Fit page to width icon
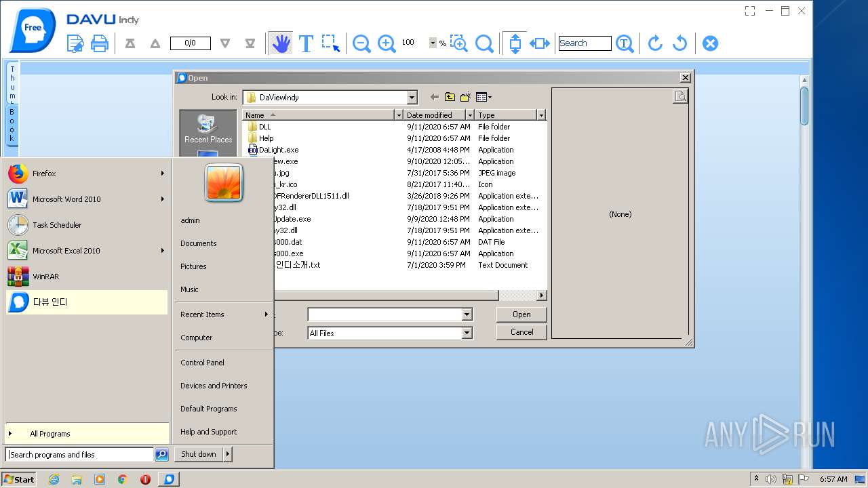 point(540,43)
